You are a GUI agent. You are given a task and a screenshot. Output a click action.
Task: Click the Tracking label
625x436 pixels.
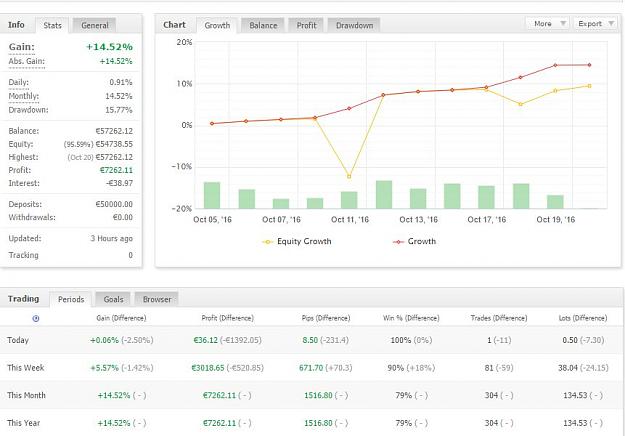[x=24, y=255]
